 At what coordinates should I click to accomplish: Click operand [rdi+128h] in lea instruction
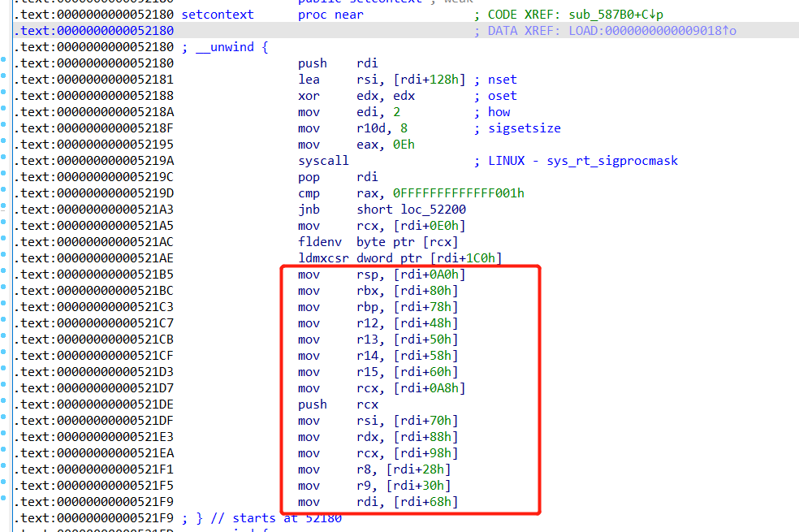(429, 80)
